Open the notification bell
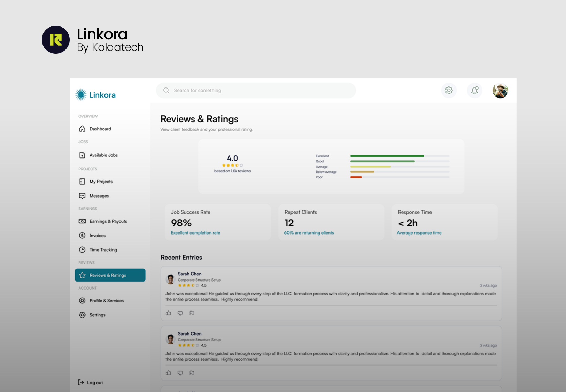The width and height of the screenshot is (566, 392). tap(474, 90)
